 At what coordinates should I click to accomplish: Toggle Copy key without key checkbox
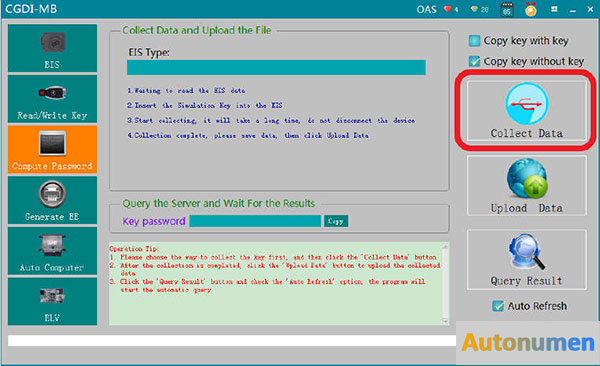pyautogui.click(x=474, y=61)
